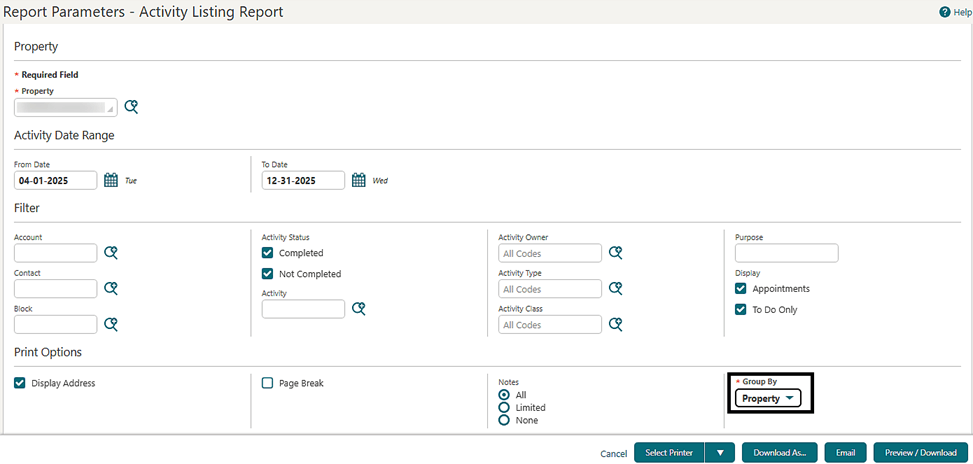Search contacts with the Contact lookup icon

coord(110,288)
